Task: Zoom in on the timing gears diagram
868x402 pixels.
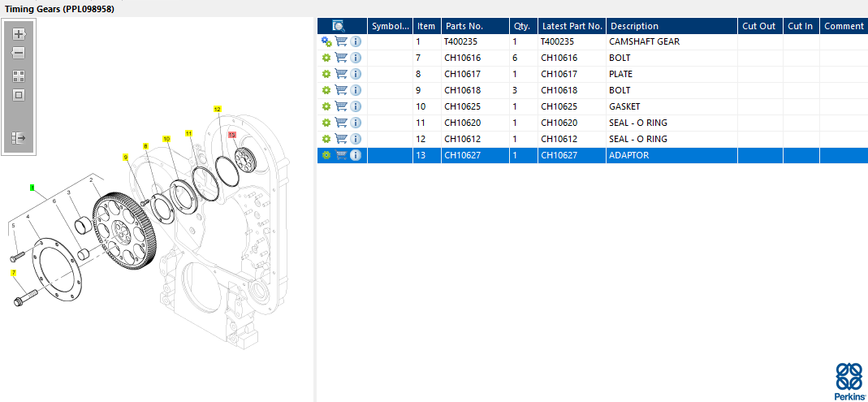Action: [x=19, y=34]
